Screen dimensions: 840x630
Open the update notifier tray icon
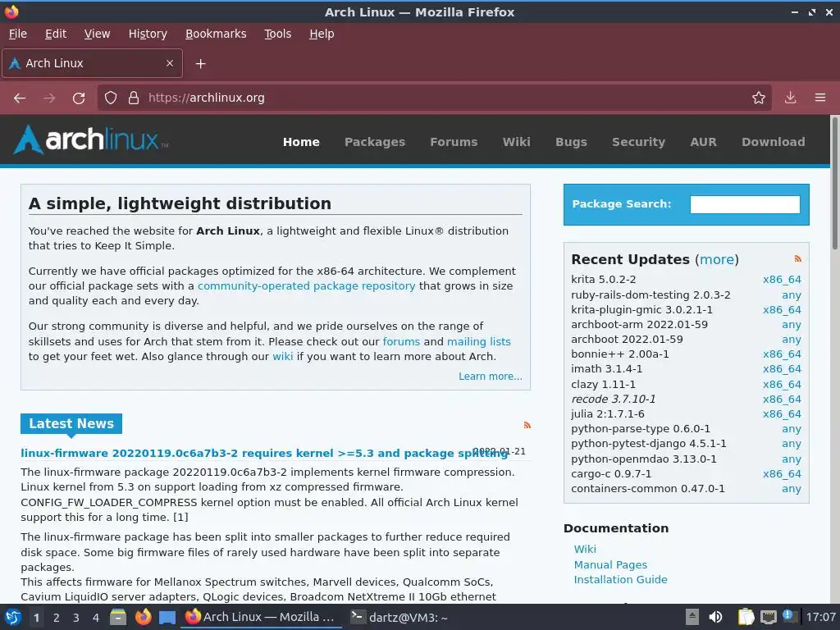(x=788, y=616)
